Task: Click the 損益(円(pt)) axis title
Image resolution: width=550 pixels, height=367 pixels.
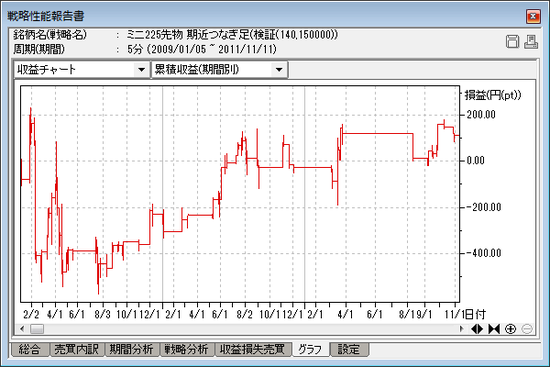Action: [x=493, y=95]
